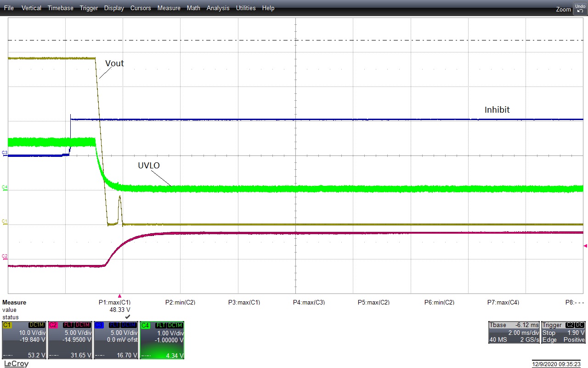Click the Zoom label in top bar
Image resolution: width=588 pixels, height=368 pixels.
tap(563, 9)
